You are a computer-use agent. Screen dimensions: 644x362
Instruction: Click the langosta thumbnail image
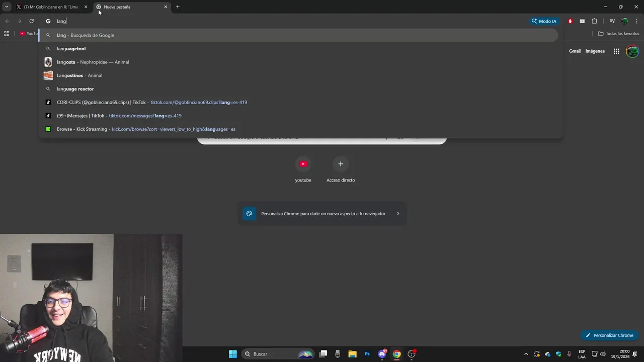48,62
